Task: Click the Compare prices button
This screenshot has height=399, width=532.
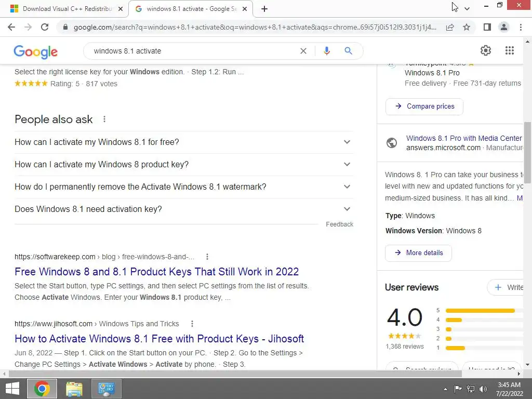Action: 424,107
